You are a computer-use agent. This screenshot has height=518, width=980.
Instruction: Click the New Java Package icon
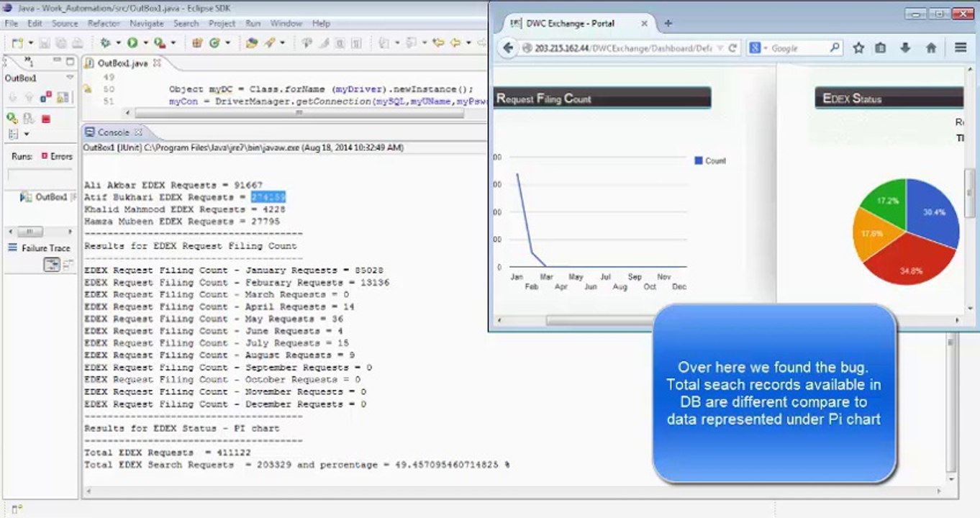point(196,43)
